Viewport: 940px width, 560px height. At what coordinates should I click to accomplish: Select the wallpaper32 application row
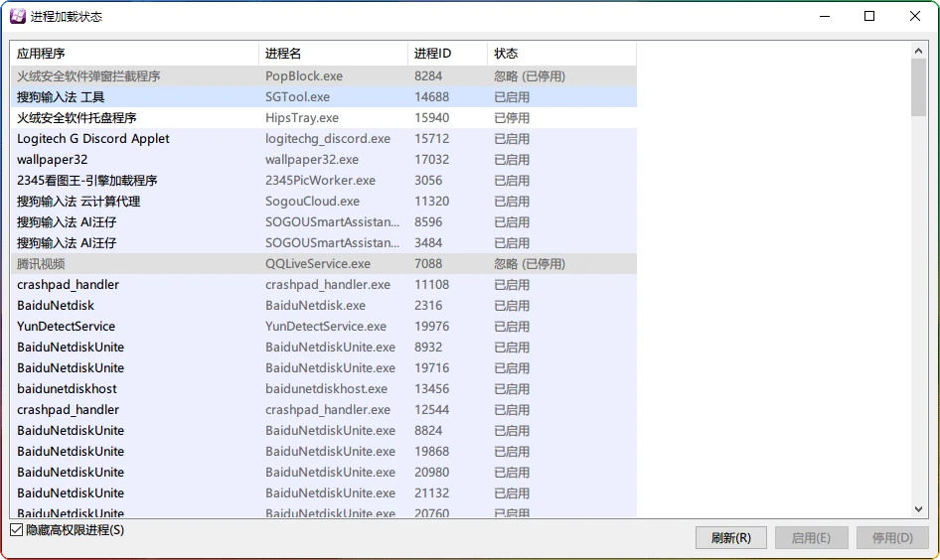pos(324,160)
